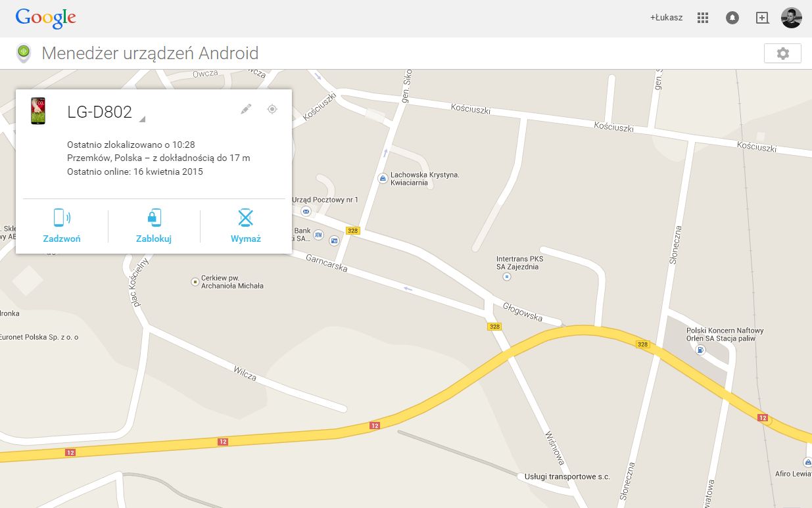
Task: Click the Android Device Manager pin icon
Action: (24, 53)
